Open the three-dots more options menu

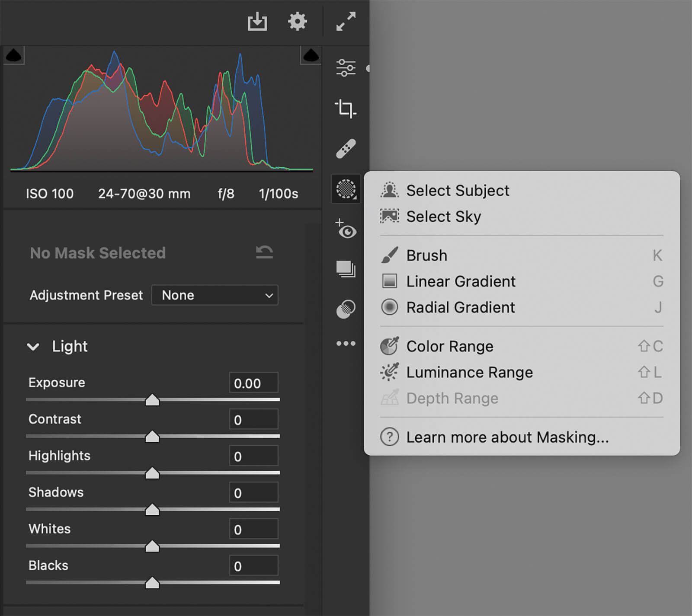(346, 344)
